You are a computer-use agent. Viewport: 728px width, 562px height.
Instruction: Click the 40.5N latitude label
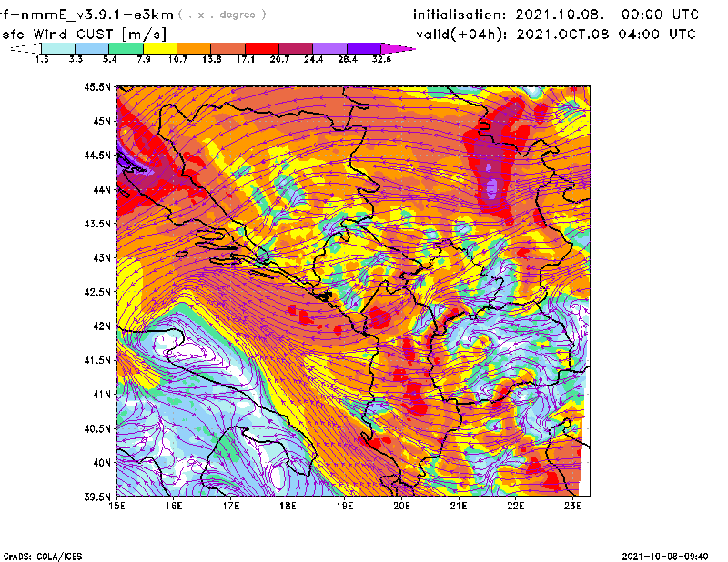pyautogui.click(x=97, y=429)
